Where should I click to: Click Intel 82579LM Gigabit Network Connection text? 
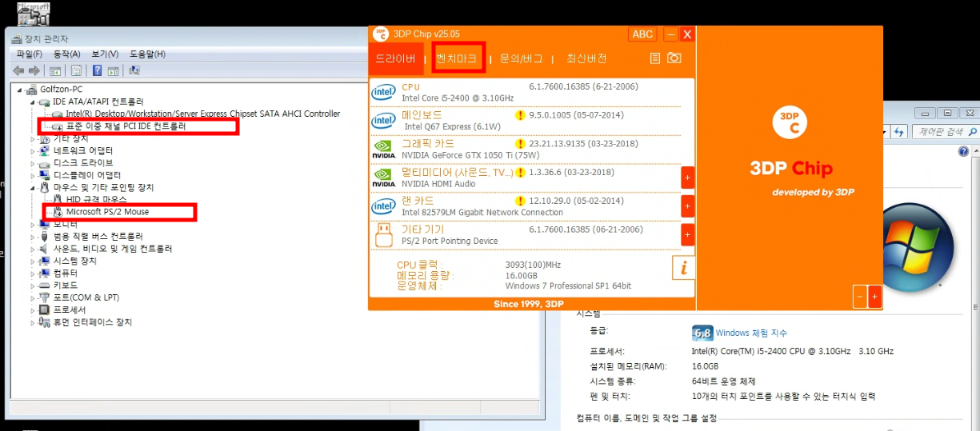pyautogui.click(x=481, y=213)
